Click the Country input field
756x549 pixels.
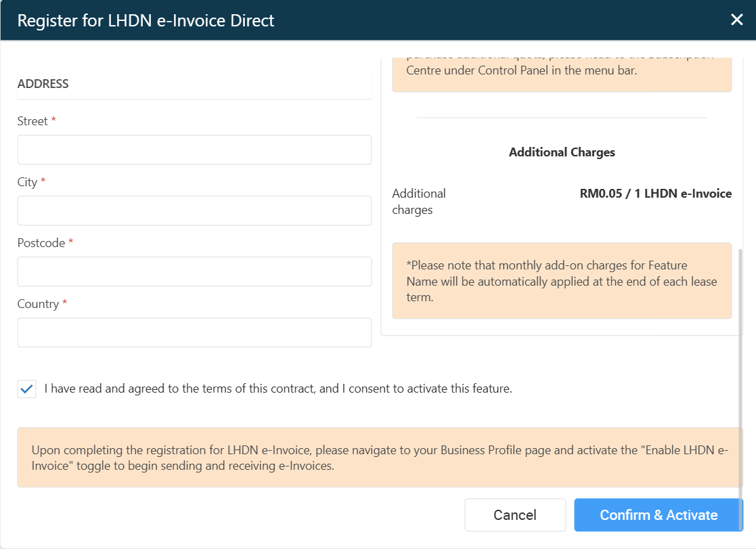pyautogui.click(x=194, y=332)
